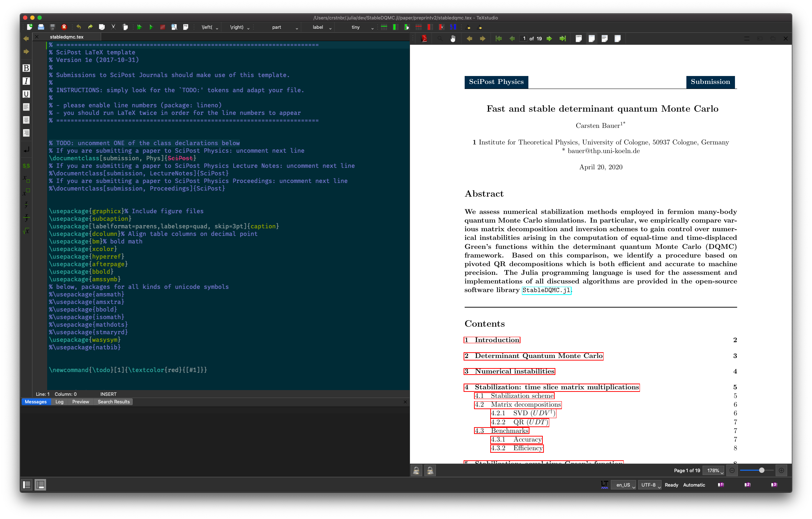
Task: Toggle fit-to-width page view icon
Action: point(592,39)
